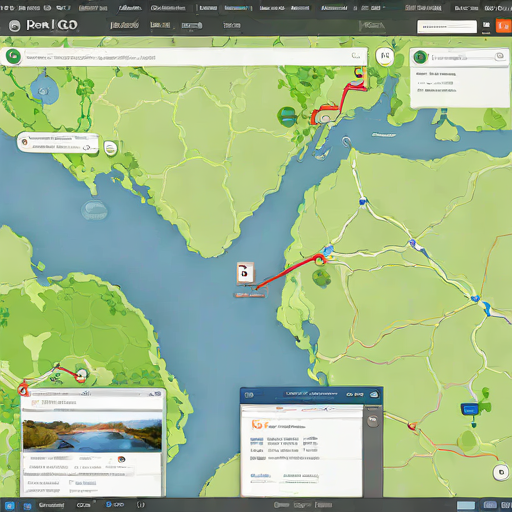Click the document icon floating over the water

coord(245,273)
